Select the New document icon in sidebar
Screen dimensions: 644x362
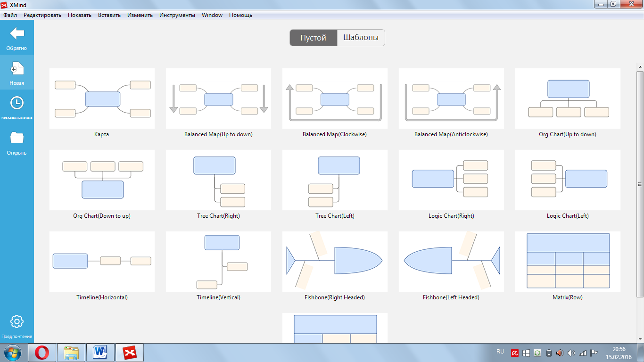pos(17,68)
